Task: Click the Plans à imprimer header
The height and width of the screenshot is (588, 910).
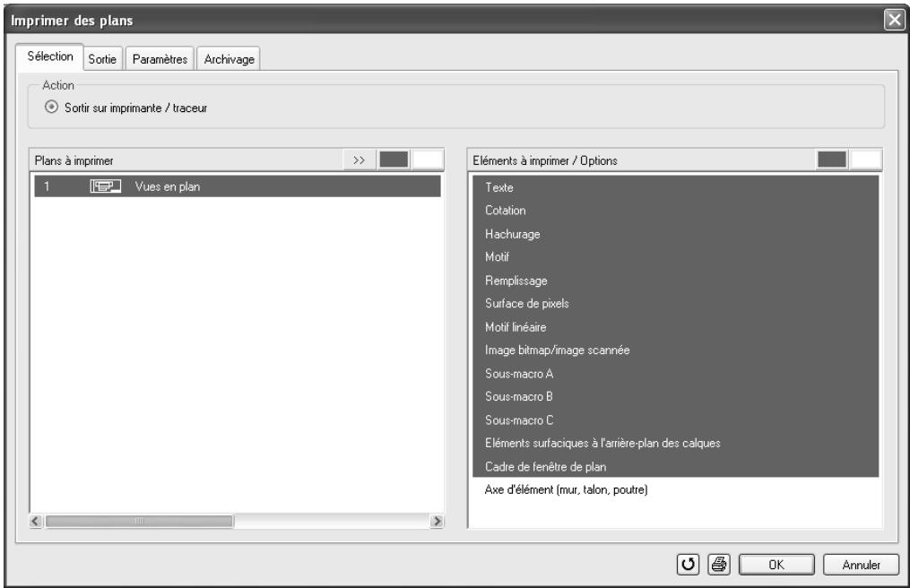Action: 186,160
